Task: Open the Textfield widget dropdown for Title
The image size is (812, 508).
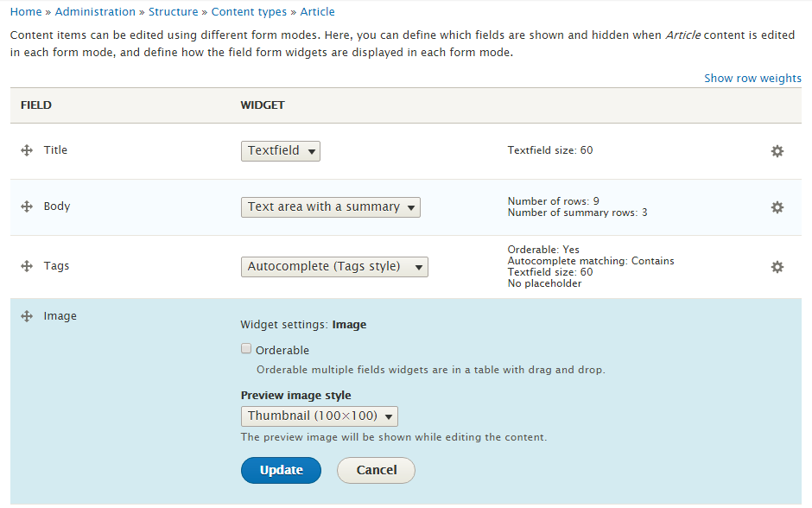Action: 280,150
